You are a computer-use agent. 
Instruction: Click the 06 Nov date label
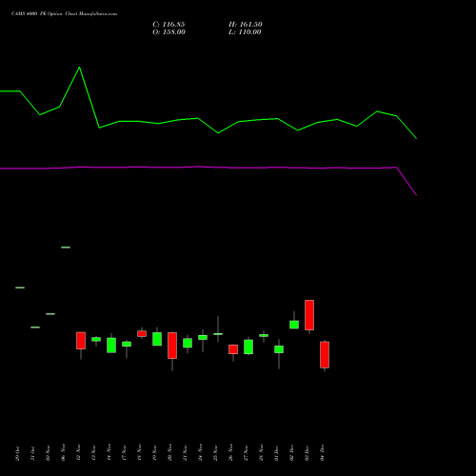(x=64, y=452)
